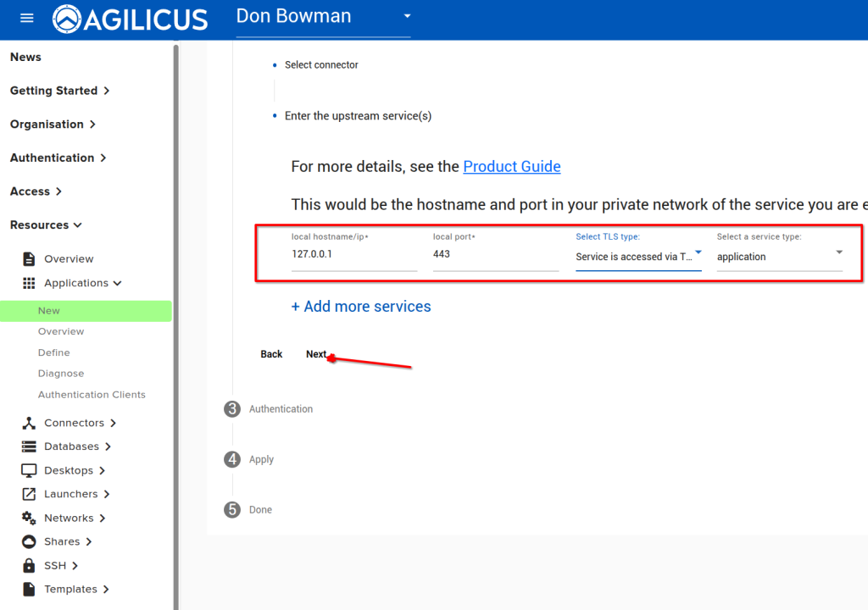The height and width of the screenshot is (610, 868).
Task: Click the Connectors network icon
Action: point(29,423)
